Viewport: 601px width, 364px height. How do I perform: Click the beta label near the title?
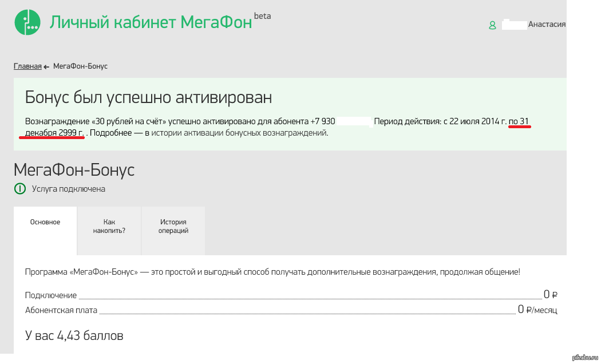coord(263,16)
